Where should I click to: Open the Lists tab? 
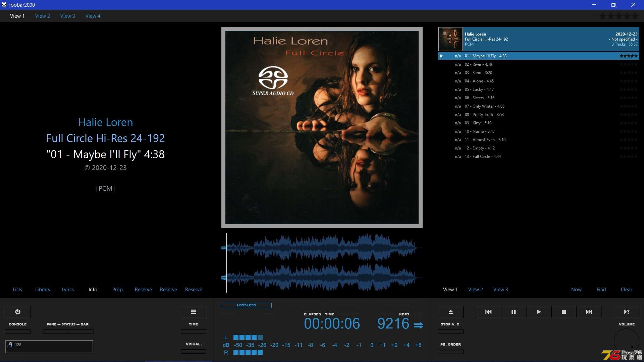[x=17, y=289]
